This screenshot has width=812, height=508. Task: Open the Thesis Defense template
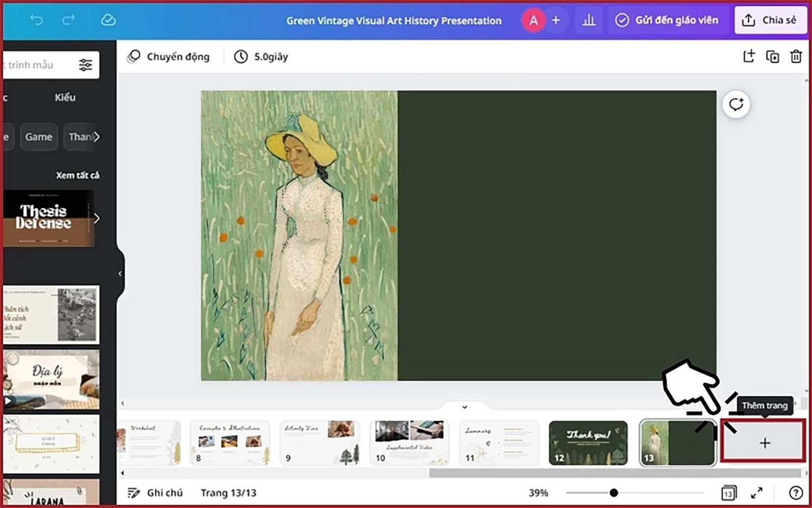coord(49,218)
